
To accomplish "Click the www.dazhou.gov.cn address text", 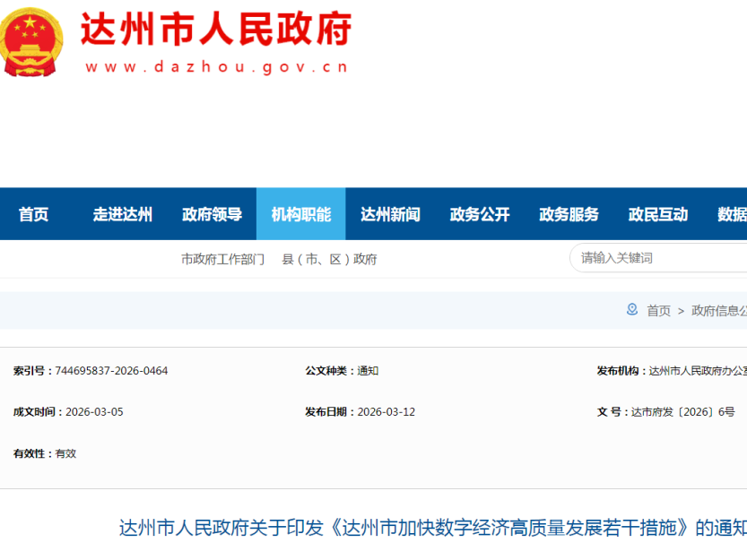I will [x=216, y=67].
